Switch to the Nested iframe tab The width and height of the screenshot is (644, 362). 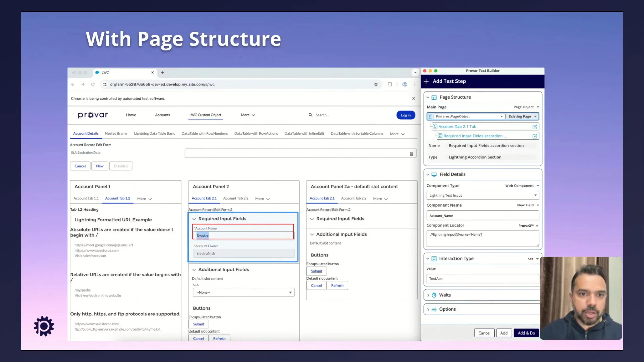(x=116, y=134)
